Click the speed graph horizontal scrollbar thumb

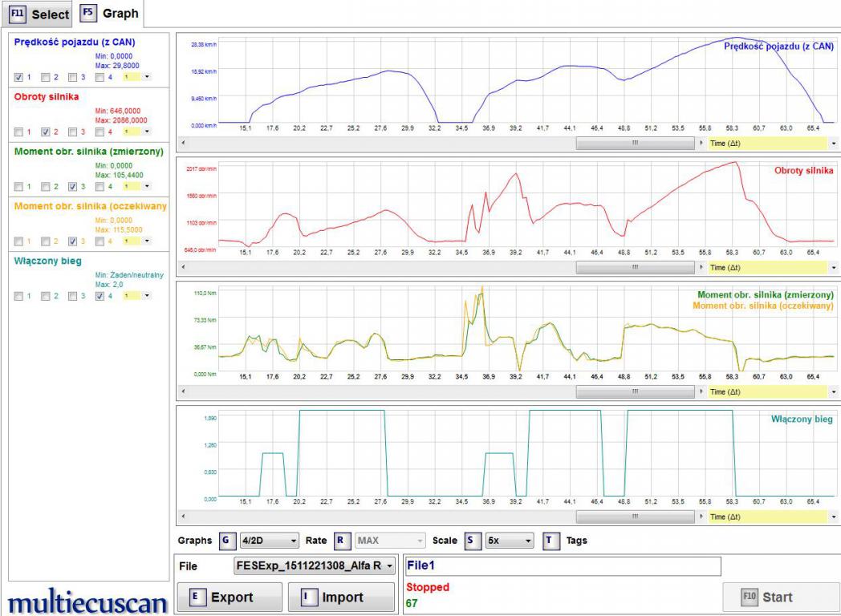[x=635, y=143]
